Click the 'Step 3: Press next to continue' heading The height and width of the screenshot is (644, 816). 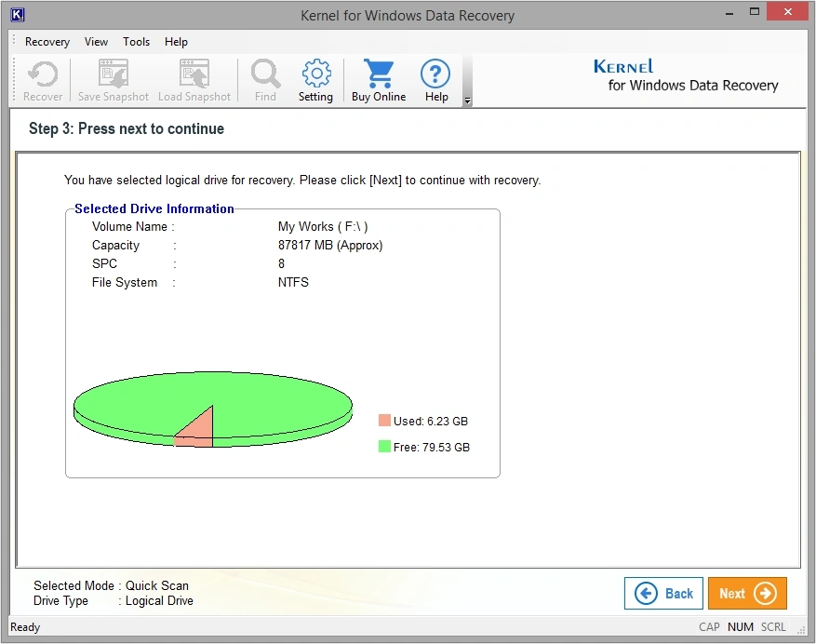pos(127,128)
